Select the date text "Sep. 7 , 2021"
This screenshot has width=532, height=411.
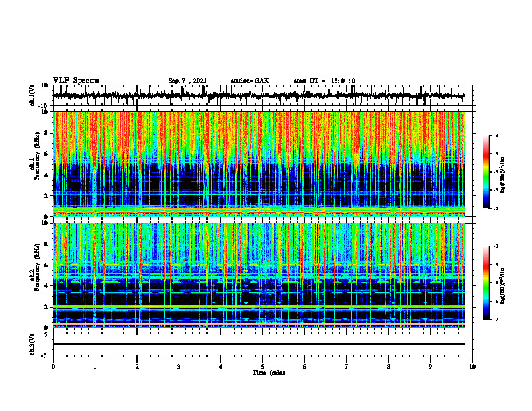[x=187, y=81]
